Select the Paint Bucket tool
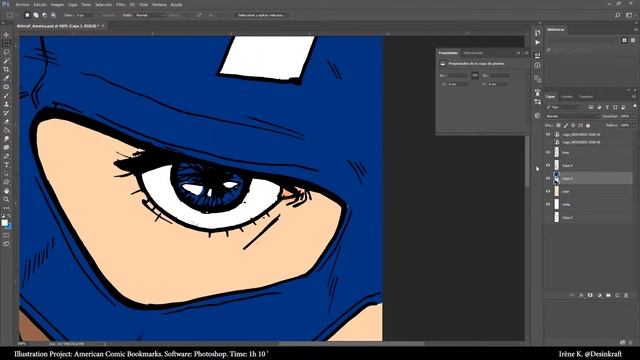This screenshot has height=360, width=640. click(6, 130)
